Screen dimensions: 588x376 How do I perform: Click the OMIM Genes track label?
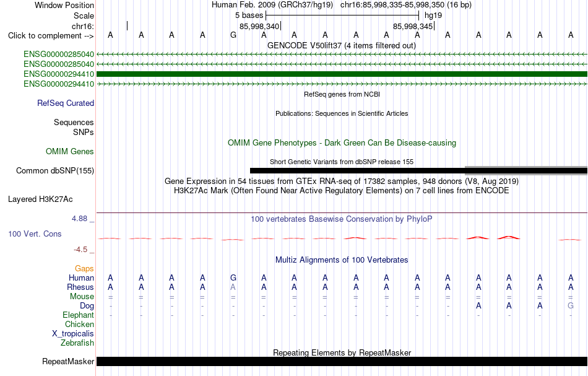[x=70, y=152]
